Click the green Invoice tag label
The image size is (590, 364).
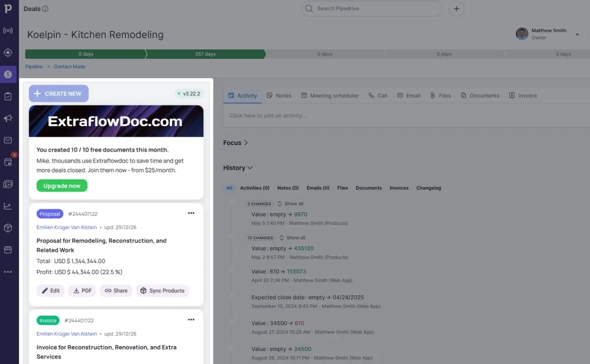[48, 320]
